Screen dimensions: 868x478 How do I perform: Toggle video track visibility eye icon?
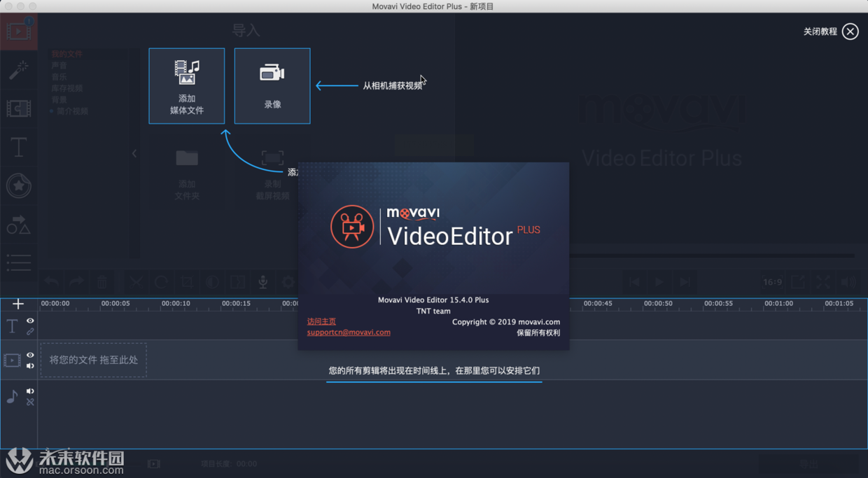pyautogui.click(x=30, y=355)
